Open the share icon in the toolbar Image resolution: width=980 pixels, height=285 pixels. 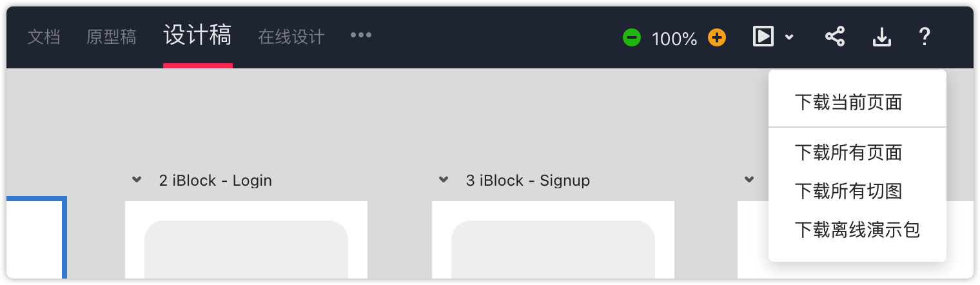tap(835, 37)
